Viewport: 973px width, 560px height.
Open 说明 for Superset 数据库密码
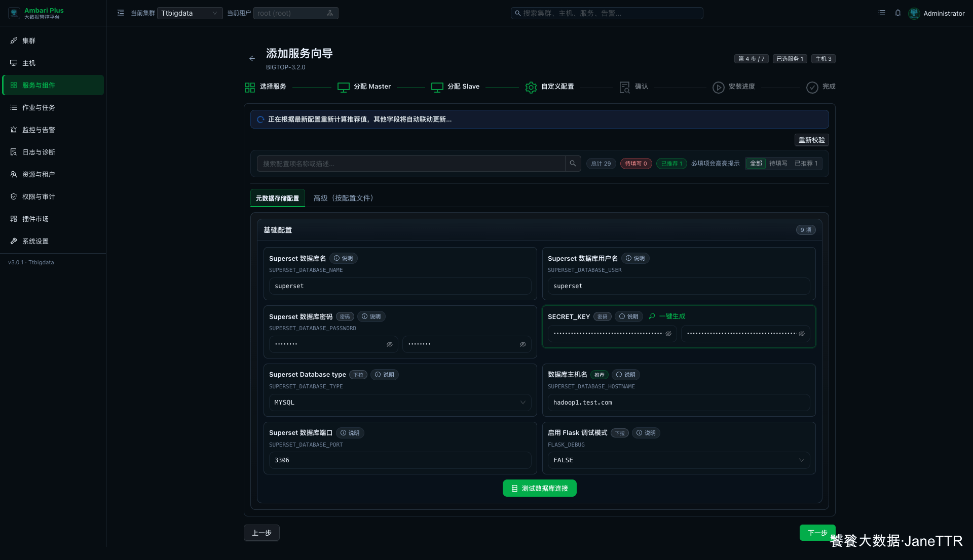[371, 316]
